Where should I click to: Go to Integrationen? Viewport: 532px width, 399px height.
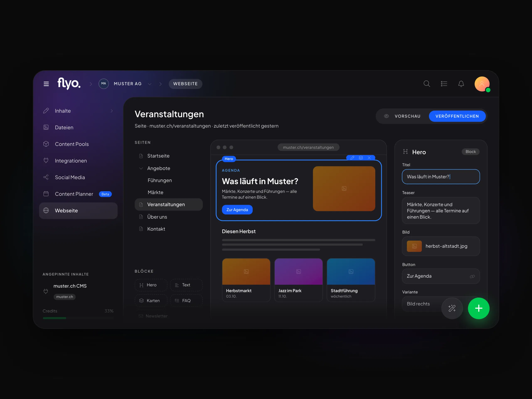(x=78, y=161)
